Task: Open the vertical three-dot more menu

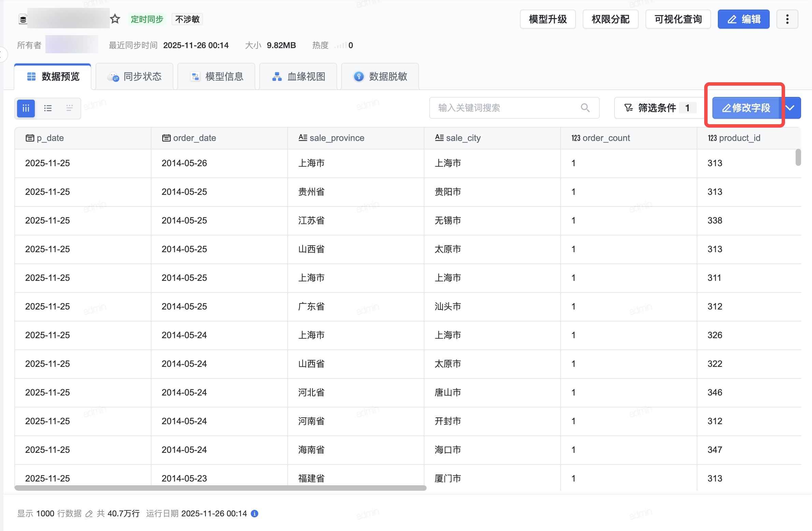Action: [x=787, y=19]
